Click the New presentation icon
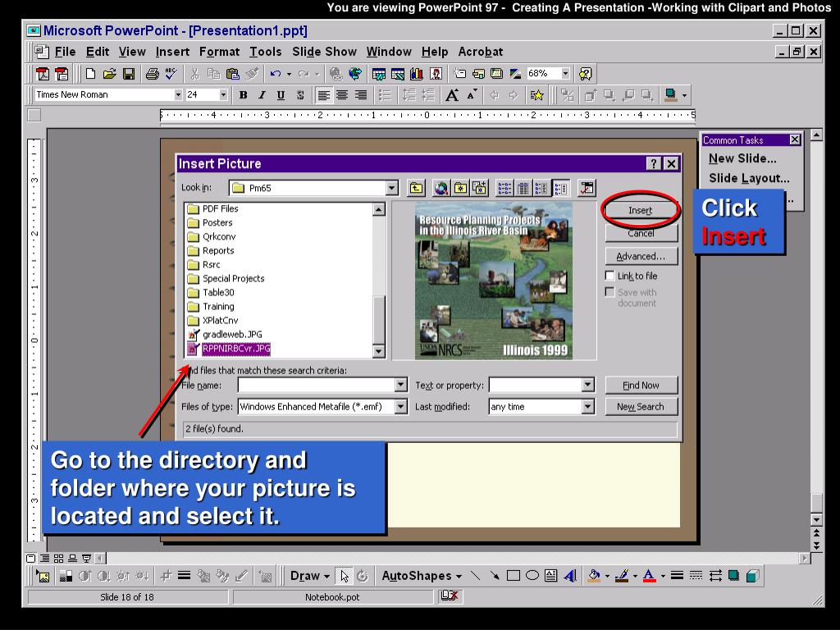This screenshot has height=630, width=840. point(90,74)
